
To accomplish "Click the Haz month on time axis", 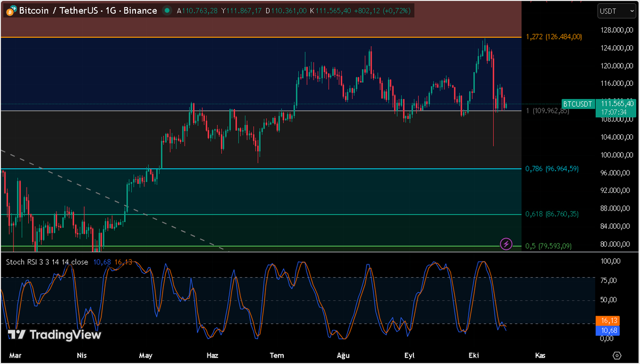I will (x=212, y=355).
